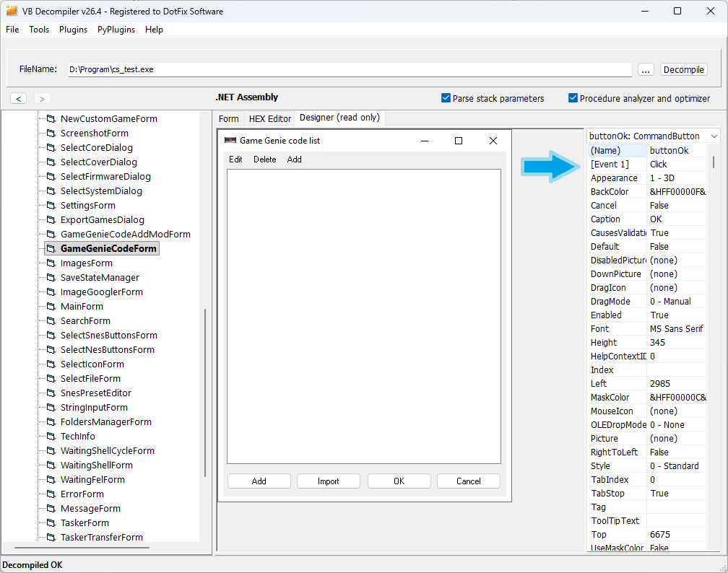Click the SelectCoreDialog form icon
Image resolution: width=728 pixels, height=573 pixels.
tap(51, 147)
